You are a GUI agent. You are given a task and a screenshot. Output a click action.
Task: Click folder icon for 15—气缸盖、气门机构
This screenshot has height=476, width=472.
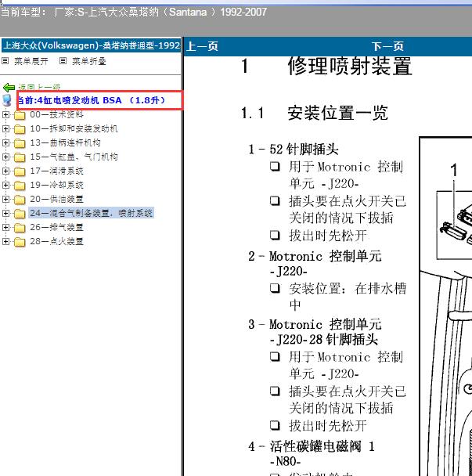(20, 157)
